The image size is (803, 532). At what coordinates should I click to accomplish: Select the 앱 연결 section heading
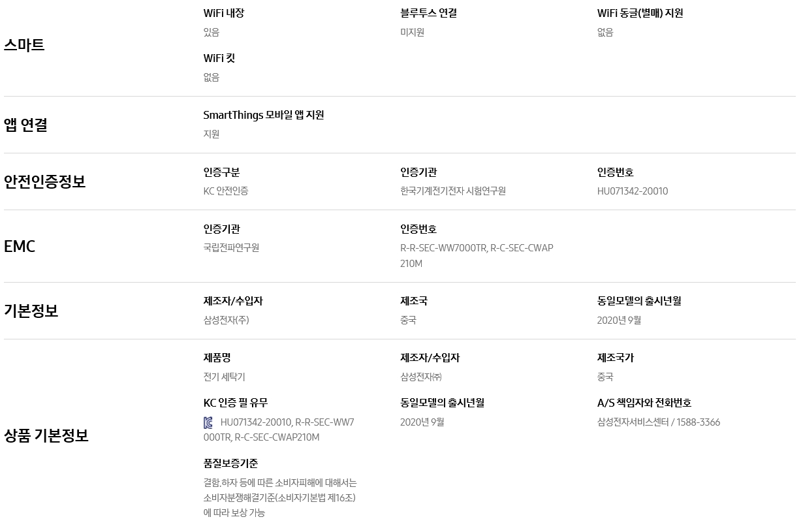tap(25, 125)
